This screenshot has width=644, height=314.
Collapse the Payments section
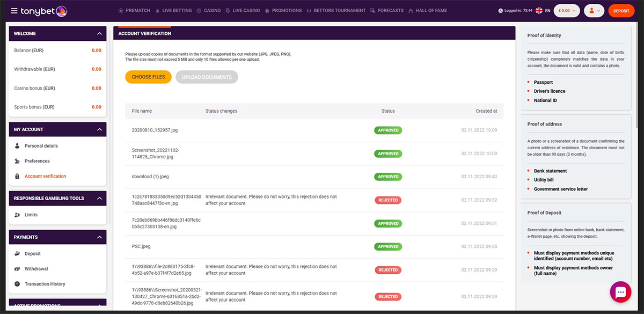99,237
